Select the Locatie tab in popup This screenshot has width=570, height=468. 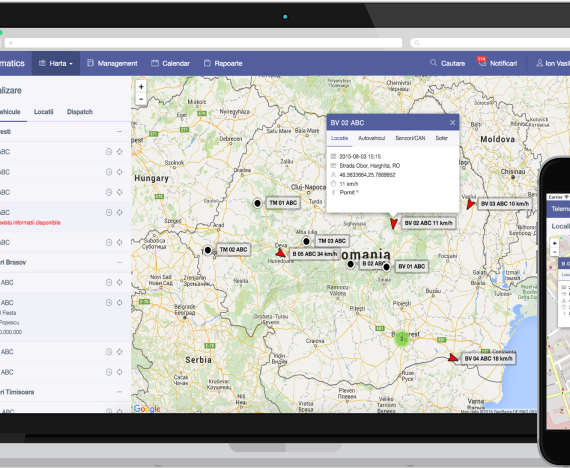(339, 138)
